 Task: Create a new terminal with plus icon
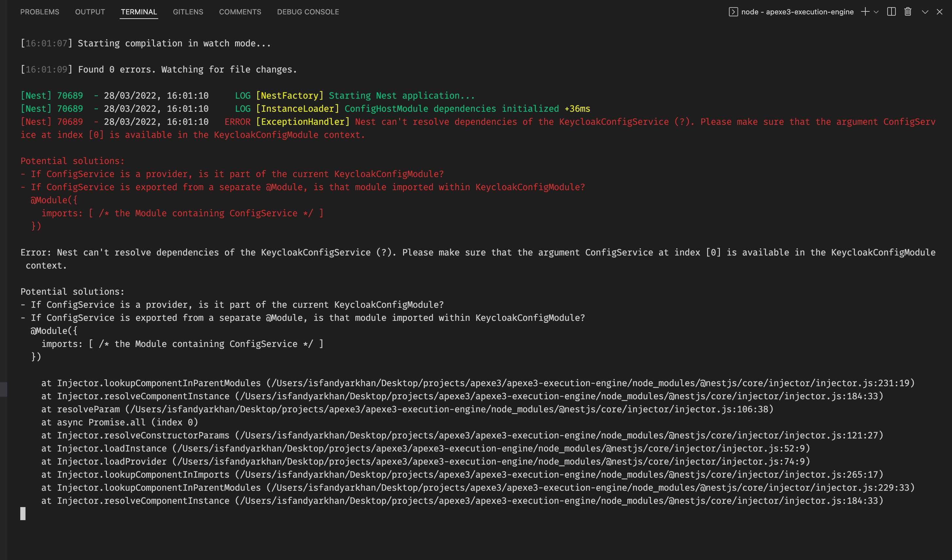pos(865,12)
